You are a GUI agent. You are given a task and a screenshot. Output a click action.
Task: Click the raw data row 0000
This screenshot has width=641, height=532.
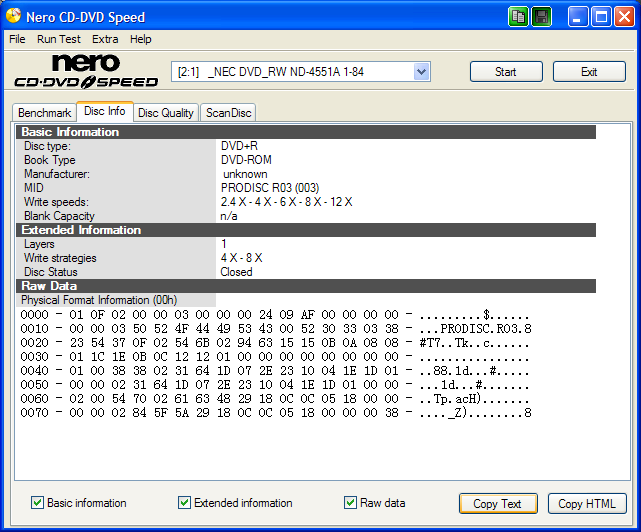pos(275,315)
